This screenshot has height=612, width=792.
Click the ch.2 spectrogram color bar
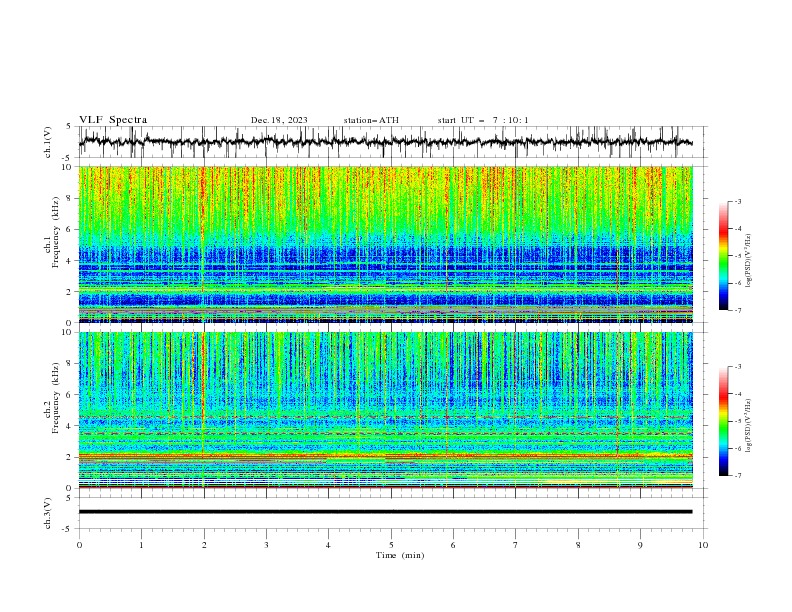(x=723, y=421)
